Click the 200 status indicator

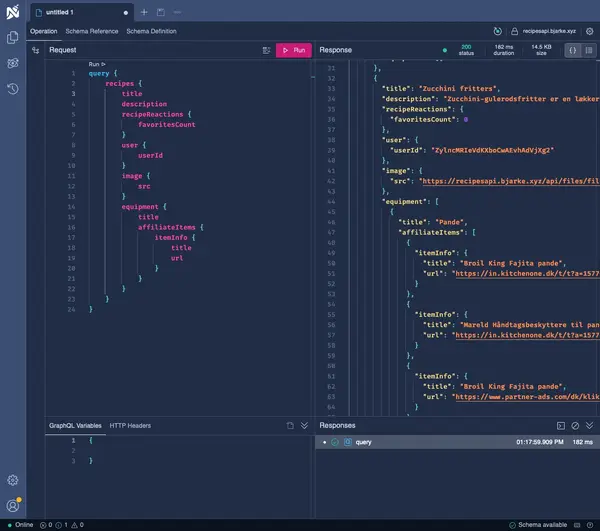(466, 50)
